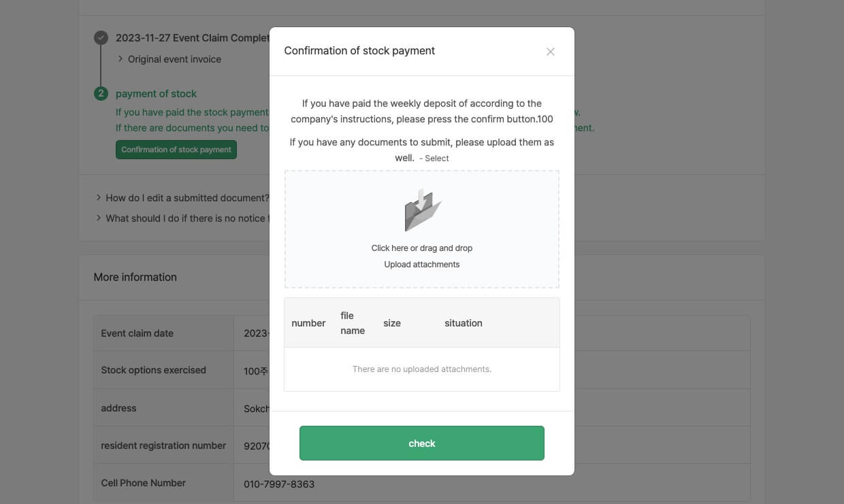Click the folder upload icon
Image resolution: width=844 pixels, height=504 pixels.
[422, 211]
